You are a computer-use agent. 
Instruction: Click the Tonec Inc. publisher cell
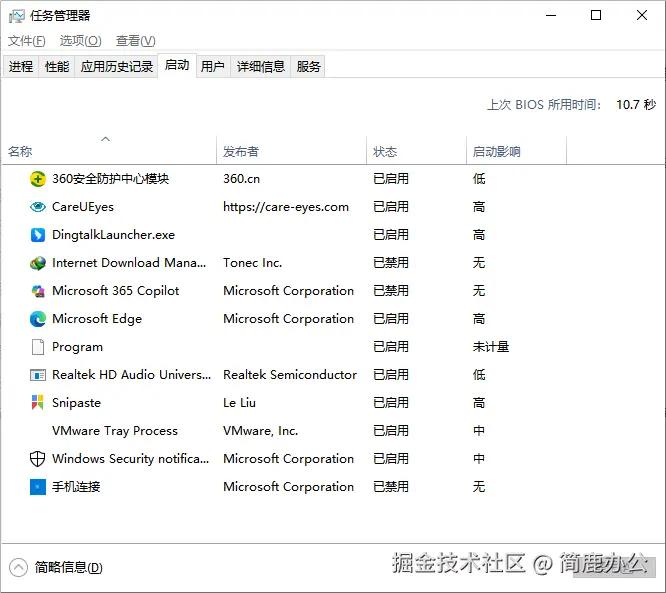click(x=253, y=263)
